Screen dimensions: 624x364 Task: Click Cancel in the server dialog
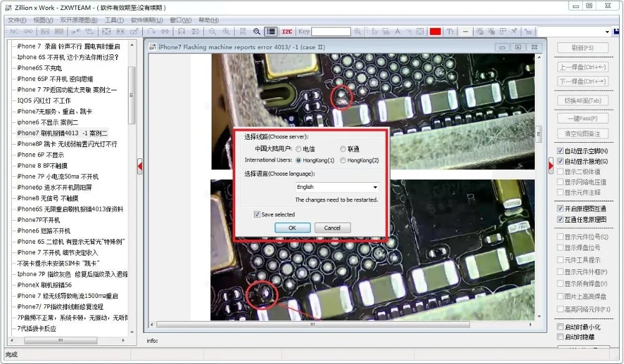click(333, 228)
